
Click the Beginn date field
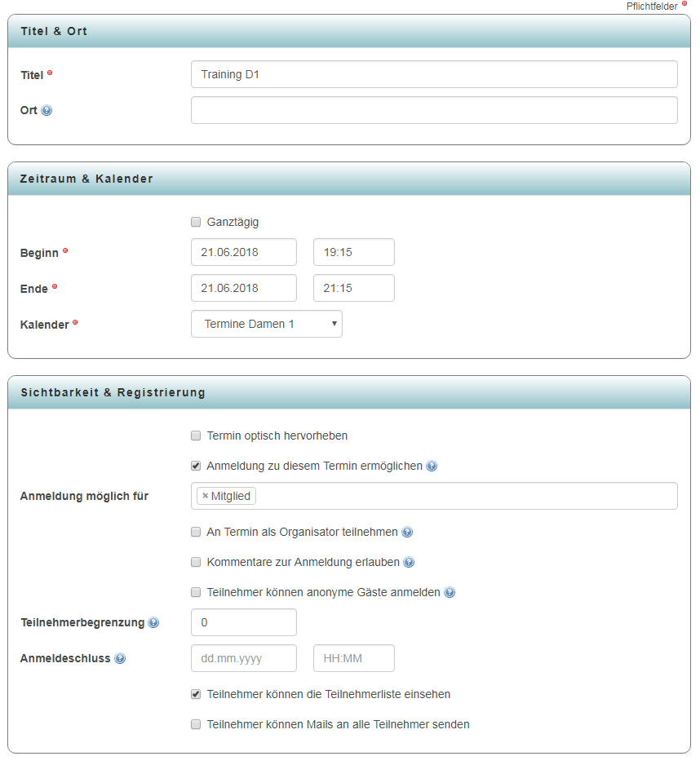(244, 252)
